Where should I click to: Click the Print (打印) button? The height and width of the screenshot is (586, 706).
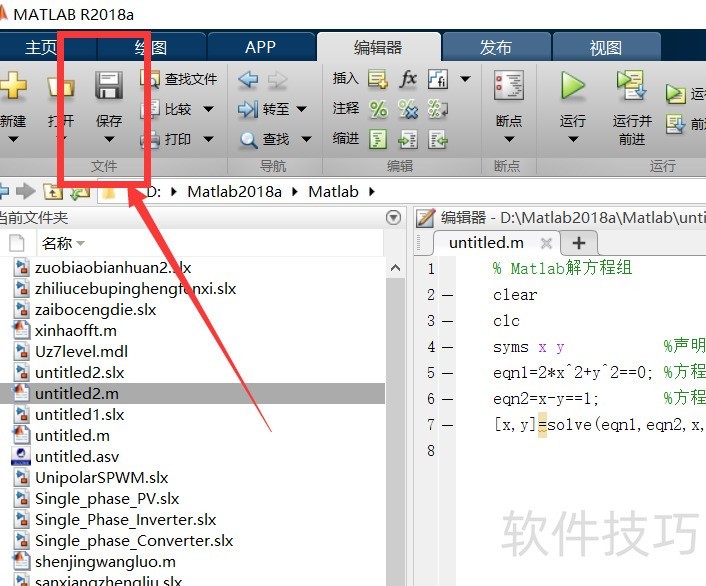[x=177, y=139]
